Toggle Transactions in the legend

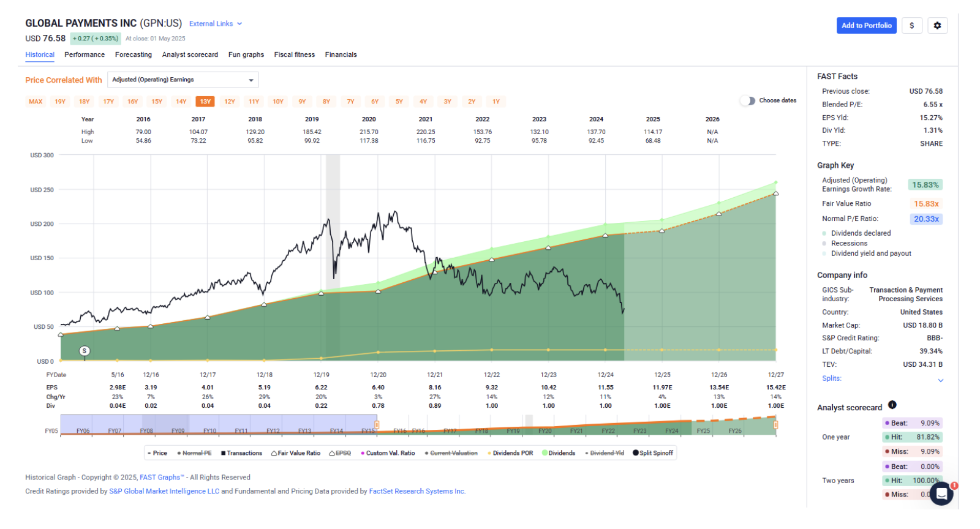(241, 453)
